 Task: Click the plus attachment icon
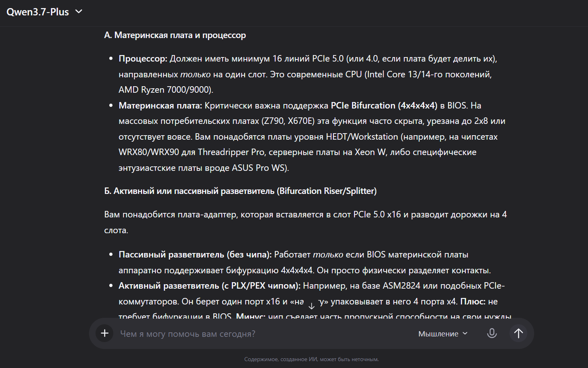coord(104,333)
